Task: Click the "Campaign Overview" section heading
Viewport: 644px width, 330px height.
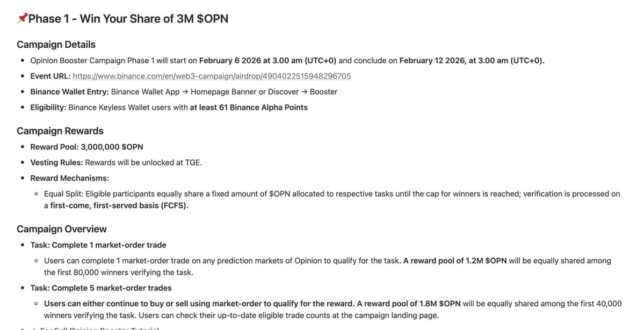Action: pos(62,229)
